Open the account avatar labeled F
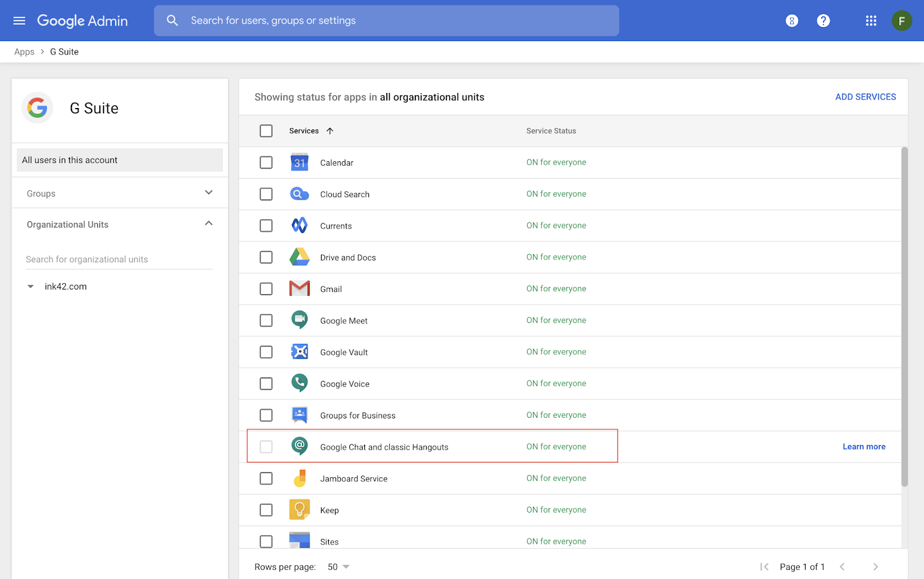This screenshot has width=924, height=579. 901,21
